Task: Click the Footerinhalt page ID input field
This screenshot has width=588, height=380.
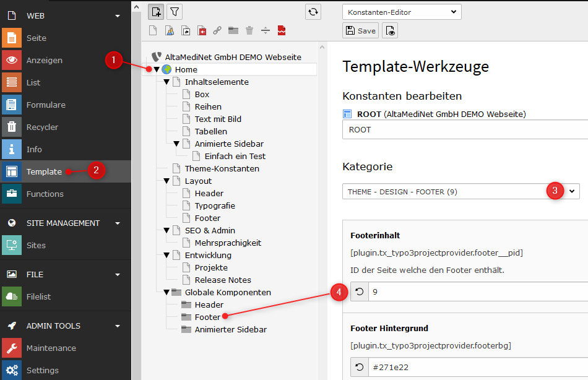Action: (477, 292)
